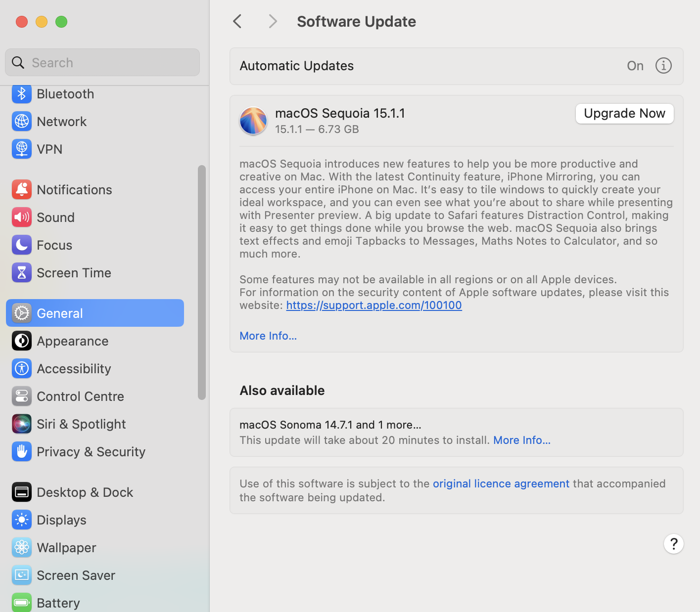The height and width of the screenshot is (612, 700).
Task: Open the help question mark button
Action: click(x=674, y=544)
